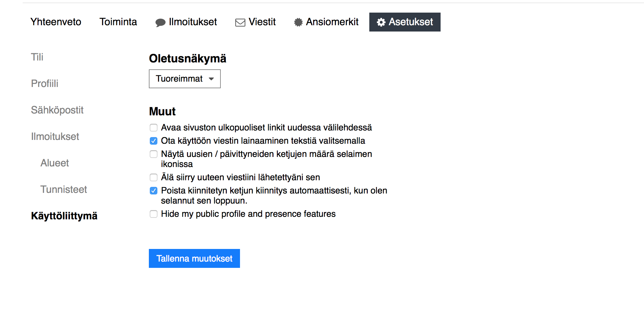This screenshot has height=329, width=644.
Task: Toggle 'Näytä uusien / päivittyneiden ketjujen määrä' checkbox
Action: (x=154, y=154)
